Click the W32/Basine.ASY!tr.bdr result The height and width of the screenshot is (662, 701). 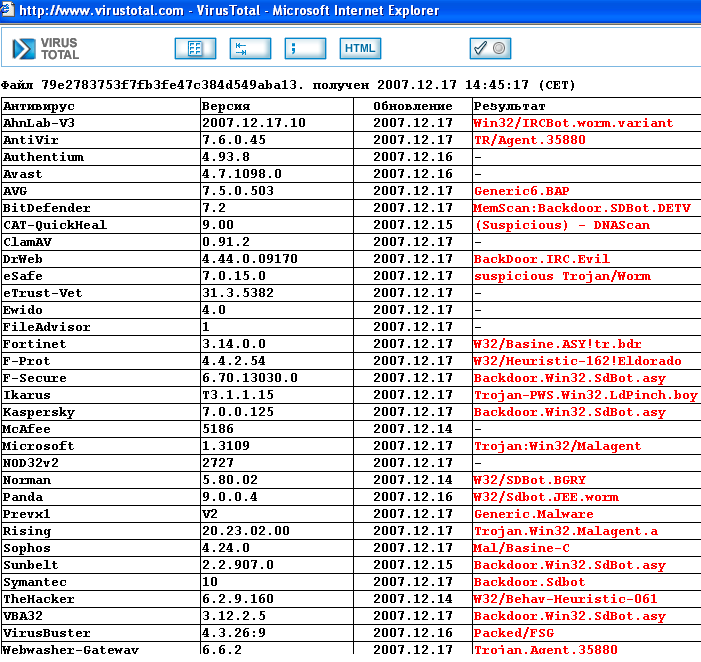click(x=558, y=344)
